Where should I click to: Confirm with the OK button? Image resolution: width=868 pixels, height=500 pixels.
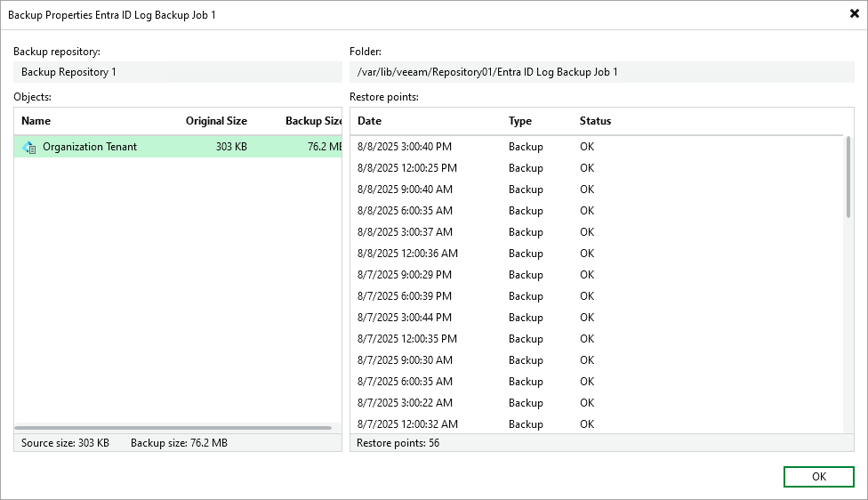pyautogui.click(x=819, y=477)
